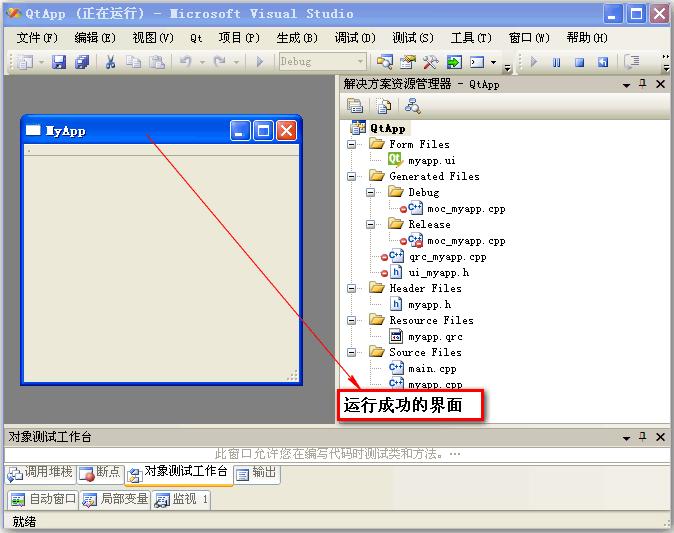This screenshot has height=533, width=674.
Task: Click the Cut scissors icon
Action: [110, 62]
